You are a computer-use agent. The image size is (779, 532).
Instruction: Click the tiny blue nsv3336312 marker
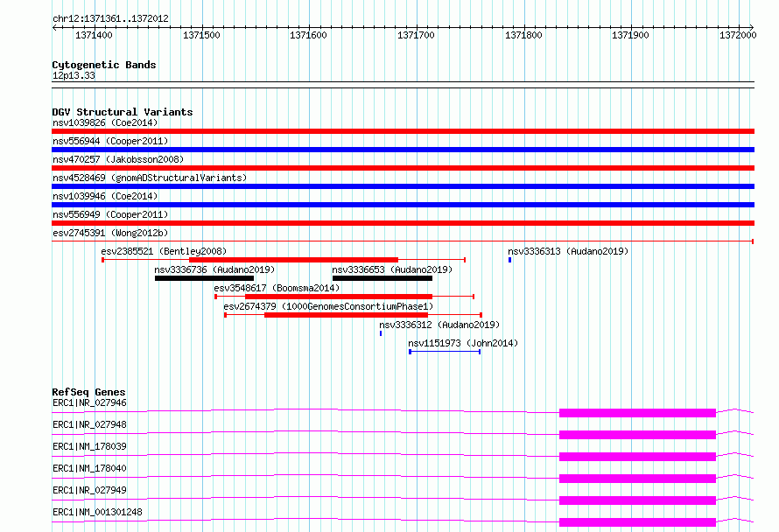[x=381, y=333]
